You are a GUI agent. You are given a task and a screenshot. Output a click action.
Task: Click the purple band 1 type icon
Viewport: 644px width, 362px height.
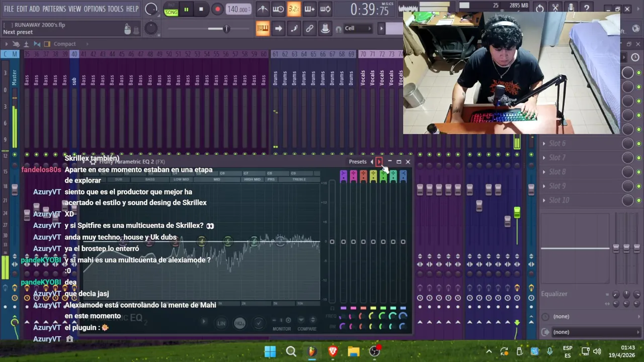pyautogui.click(x=343, y=175)
